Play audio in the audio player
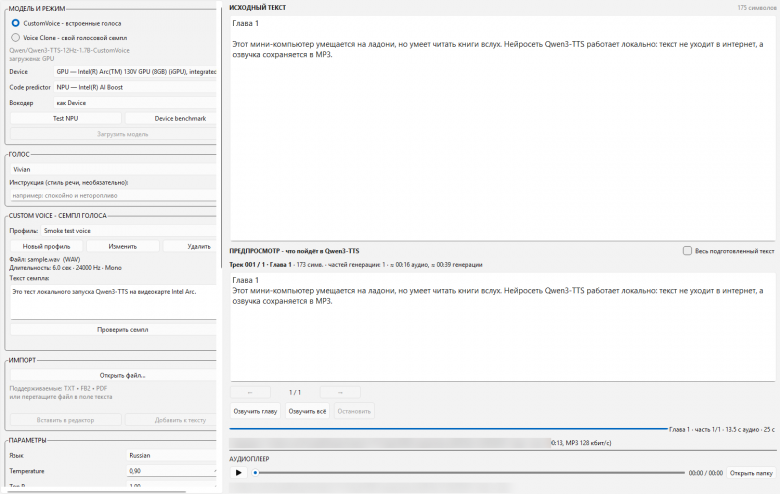Image resolution: width=780 pixels, height=494 pixels. (x=239, y=473)
